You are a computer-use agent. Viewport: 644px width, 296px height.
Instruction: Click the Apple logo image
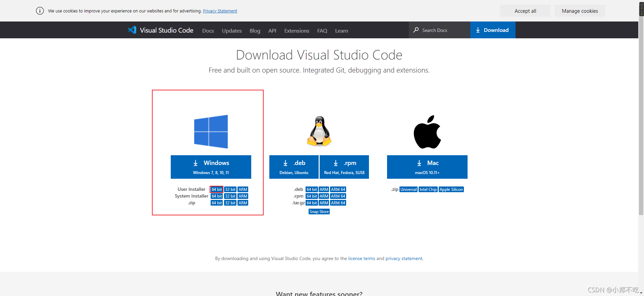pos(427,132)
